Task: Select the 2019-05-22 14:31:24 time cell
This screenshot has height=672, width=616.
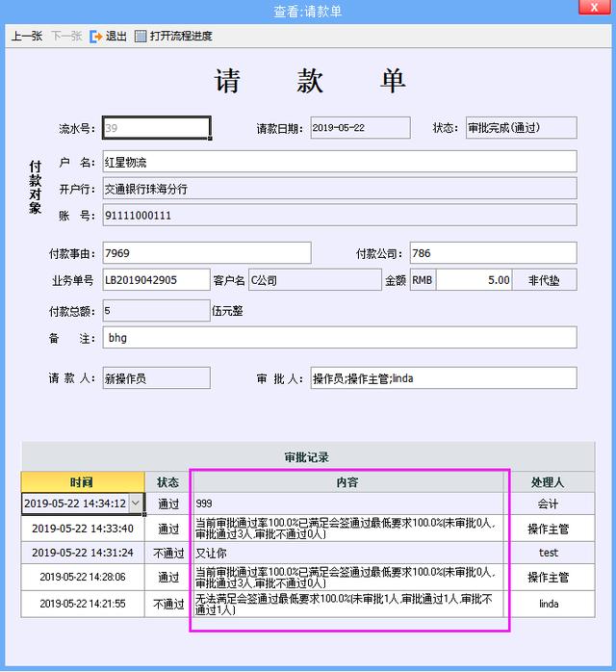Action: point(83,553)
